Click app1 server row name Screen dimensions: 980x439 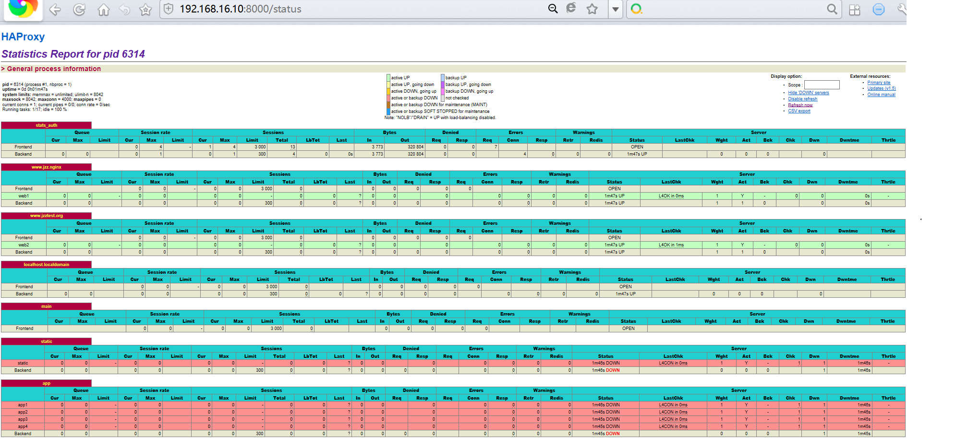pyautogui.click(x=23, y=405)
